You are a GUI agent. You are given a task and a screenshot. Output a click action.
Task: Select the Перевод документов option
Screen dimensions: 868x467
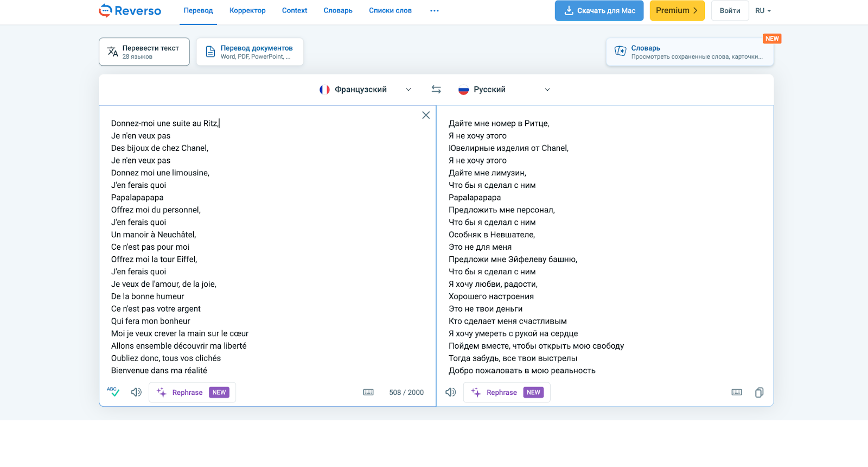click(250, 52)
